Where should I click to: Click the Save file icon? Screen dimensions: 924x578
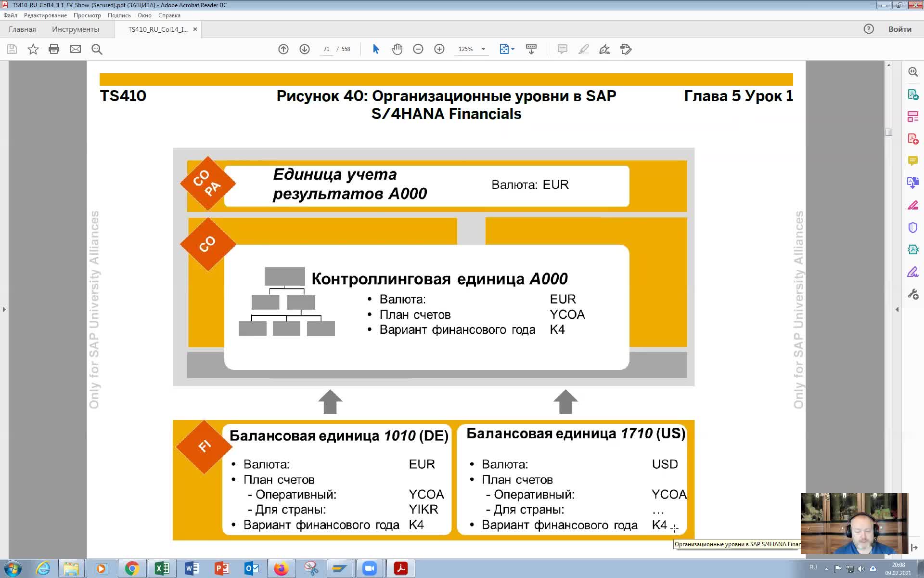[x=12, y=49]
